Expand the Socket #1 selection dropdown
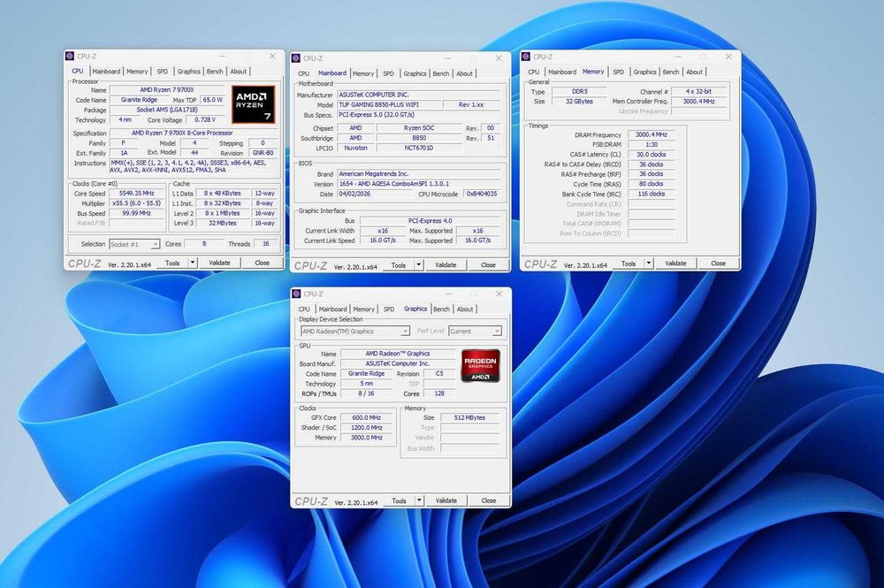884x588 pixels. [155, 244]
